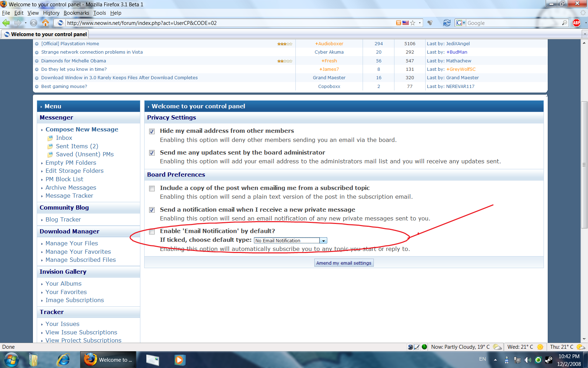Image resolution: width=588 pixels, height=368 pixels.
Task: Uncheck Hide my email address from other members
Action: 152,131
